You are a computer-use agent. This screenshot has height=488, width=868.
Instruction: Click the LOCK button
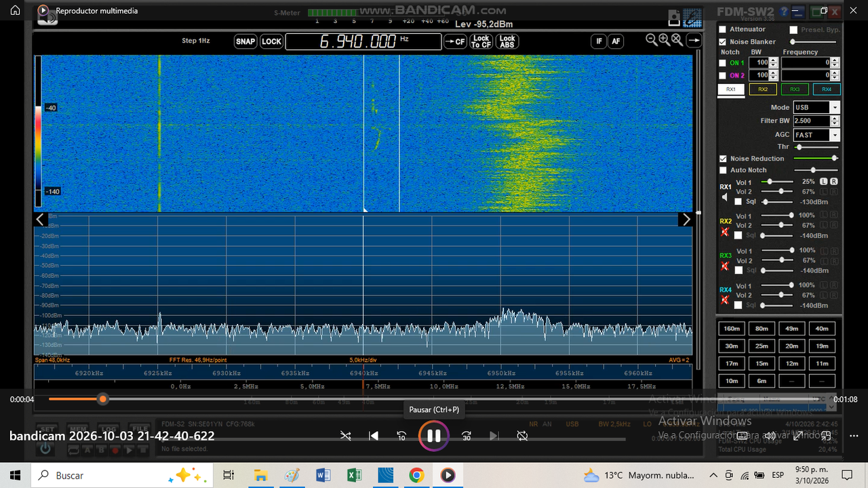[x=271, y=41]
